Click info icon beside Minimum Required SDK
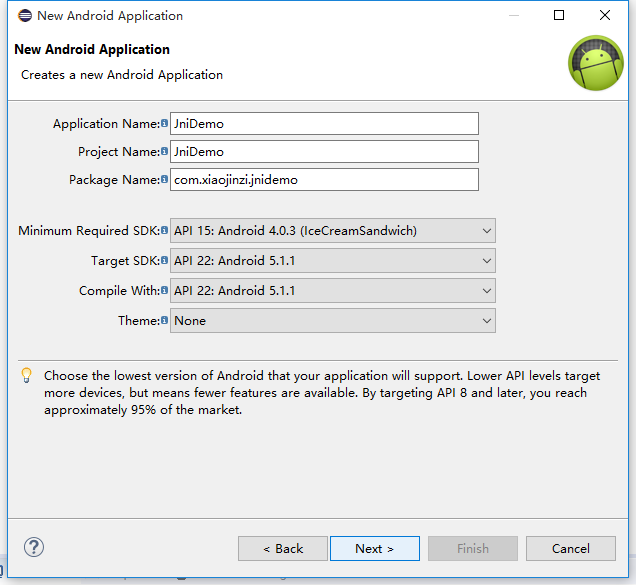 coord(164,230)
